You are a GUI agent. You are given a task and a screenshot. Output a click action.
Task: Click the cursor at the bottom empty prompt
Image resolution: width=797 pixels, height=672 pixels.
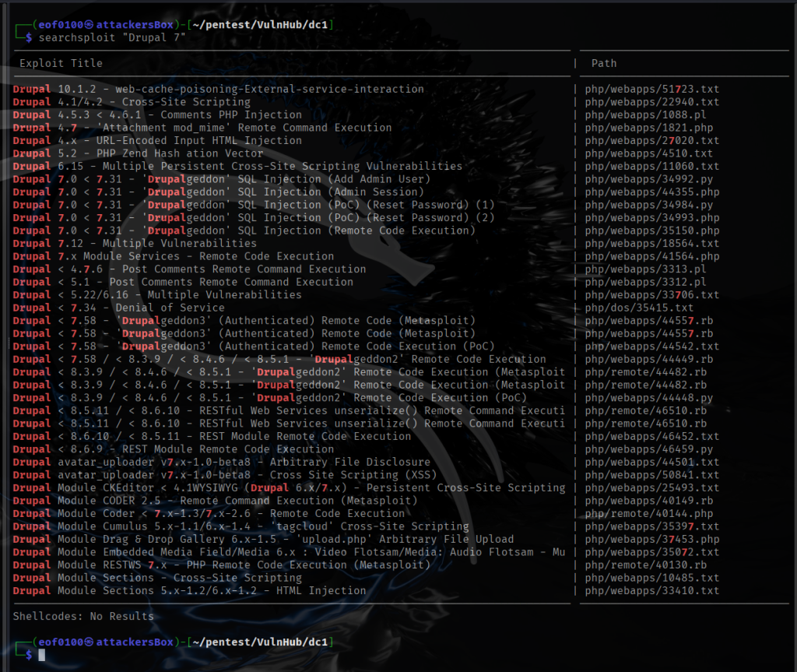pyautogui.click(x=42, y=655)
